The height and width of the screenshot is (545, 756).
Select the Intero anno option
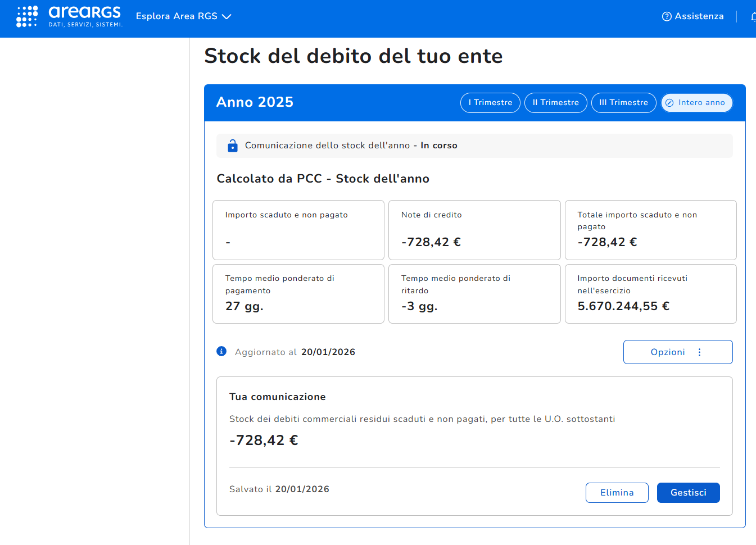696,103
